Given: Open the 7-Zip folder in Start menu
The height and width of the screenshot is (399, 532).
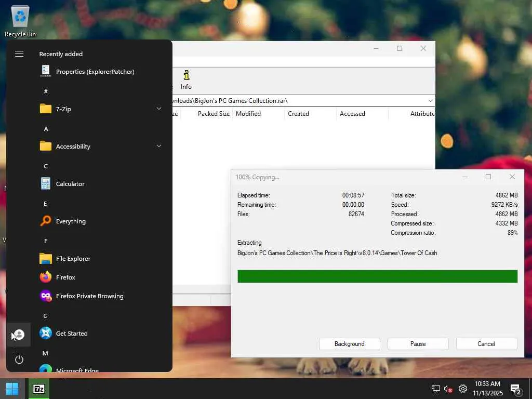Looking at the screenshot, I should [100, 109].
